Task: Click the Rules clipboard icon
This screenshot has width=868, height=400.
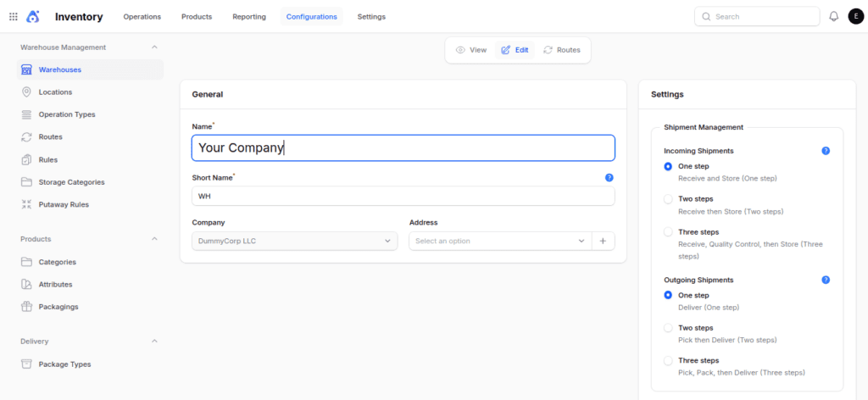Action: coord(26,159)
